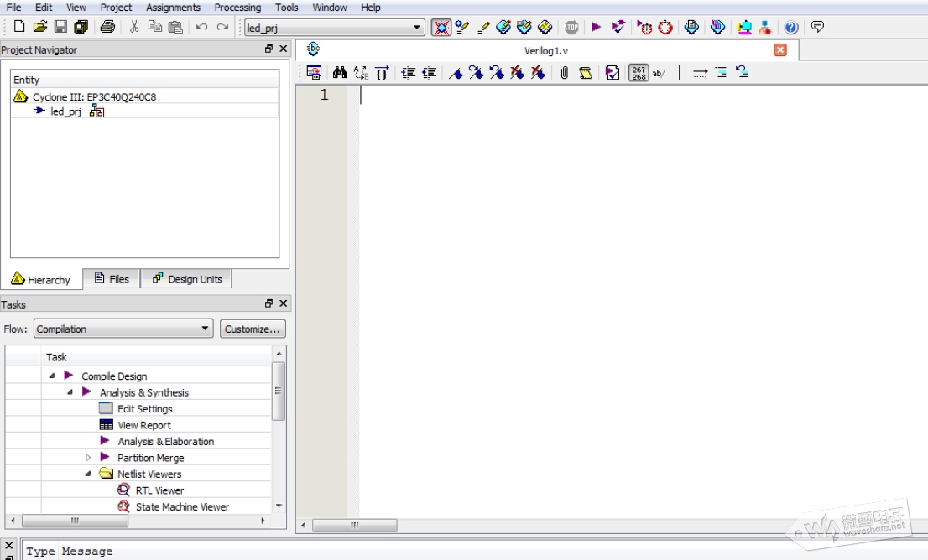Viewport: 928px width, 560px height.
Task: Toggle the Project Navigator toolbar button
Action: pos(441,28)
